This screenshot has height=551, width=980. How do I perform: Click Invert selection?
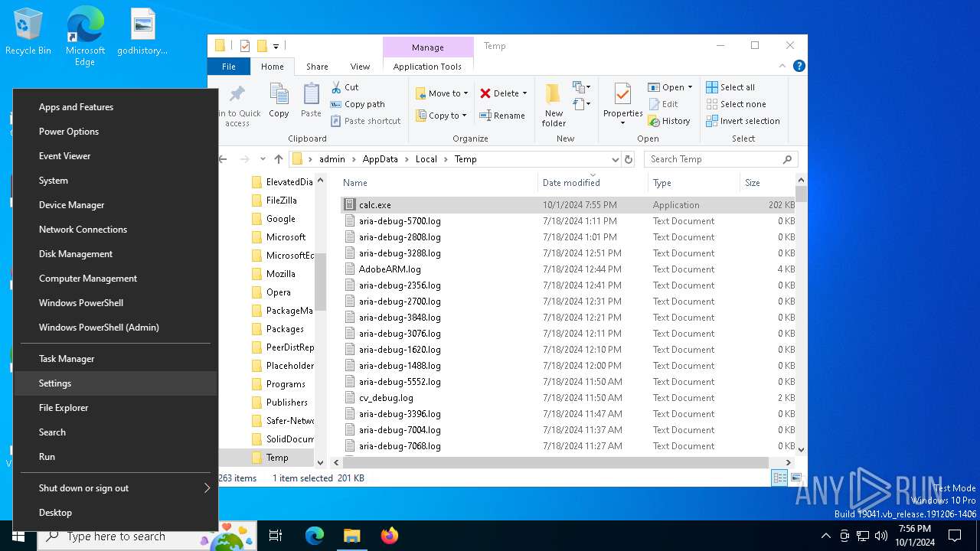743,121
